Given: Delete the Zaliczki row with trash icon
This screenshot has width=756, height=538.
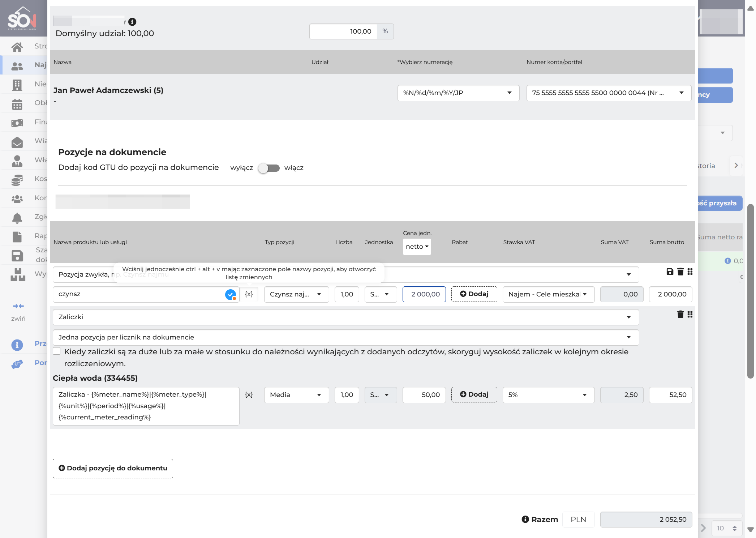Looking at the screenshot, I should pyautogui.click(x=680, y=314).
